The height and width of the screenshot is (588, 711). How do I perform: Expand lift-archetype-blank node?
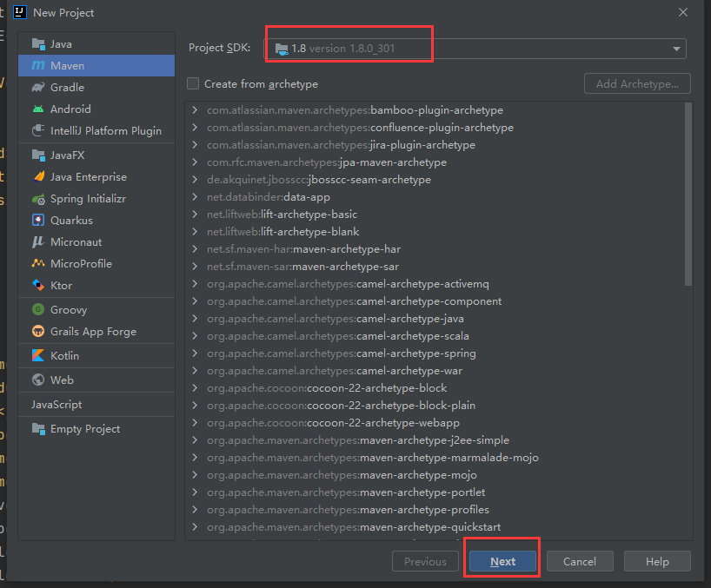(x=195, y=232)
